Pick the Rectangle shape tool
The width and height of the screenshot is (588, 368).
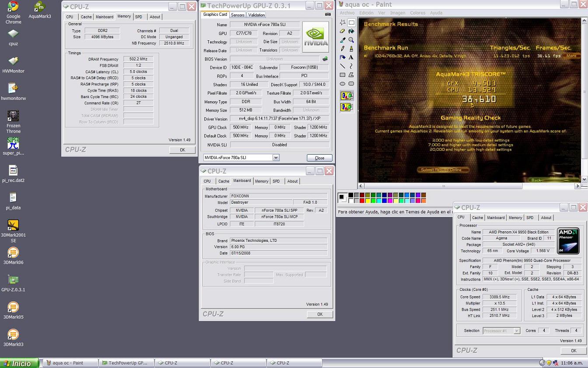(343, 75)
